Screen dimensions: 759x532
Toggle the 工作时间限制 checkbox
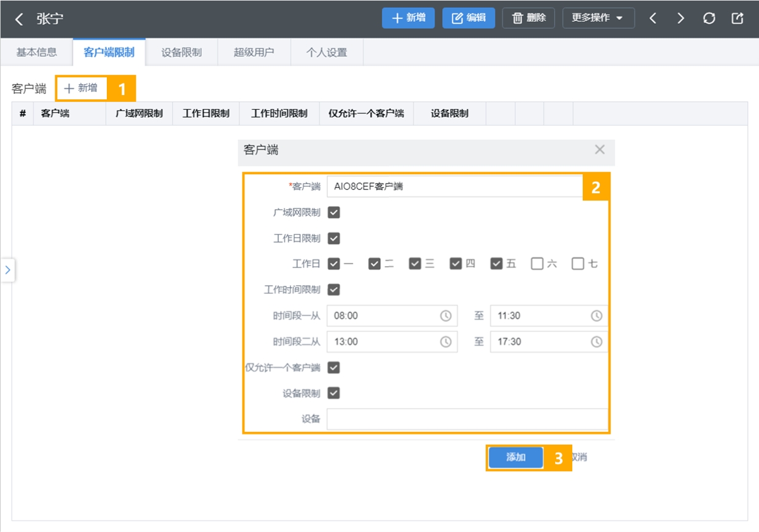pyautogui.click(x=333, y=290)
